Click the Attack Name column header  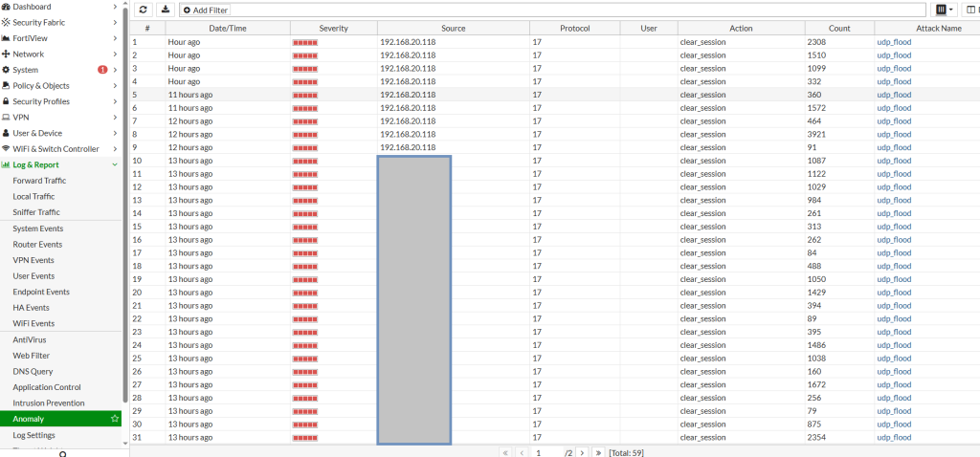point(926,28)
